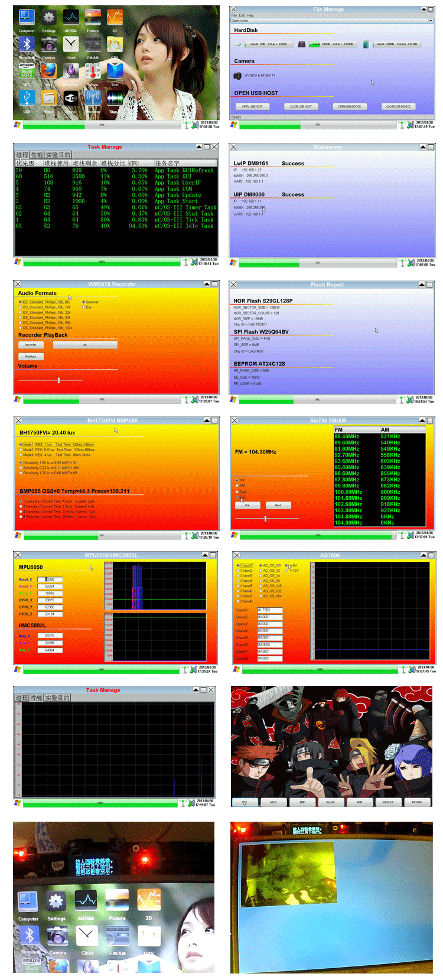Viewport: 443px width, 980px height.
Task: Open the Sensor app icon on the top desktop
Action: coord(93,71)
